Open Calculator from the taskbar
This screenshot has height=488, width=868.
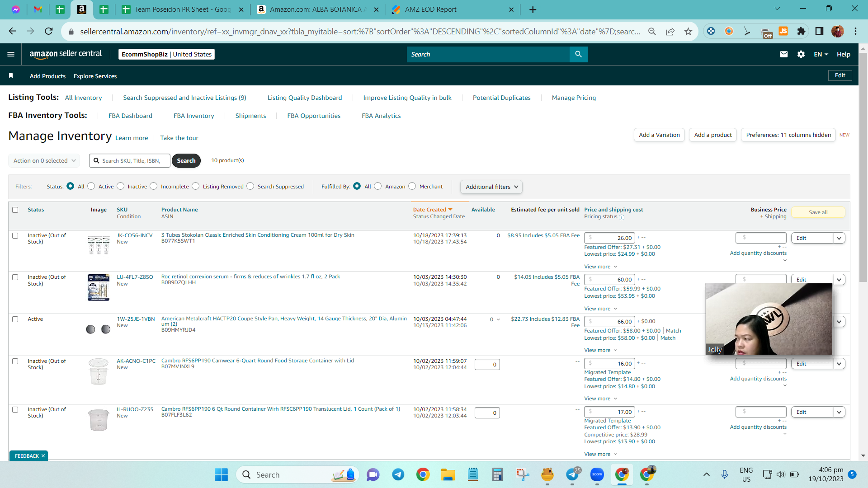pyautogui.click(x=498, y=474)
